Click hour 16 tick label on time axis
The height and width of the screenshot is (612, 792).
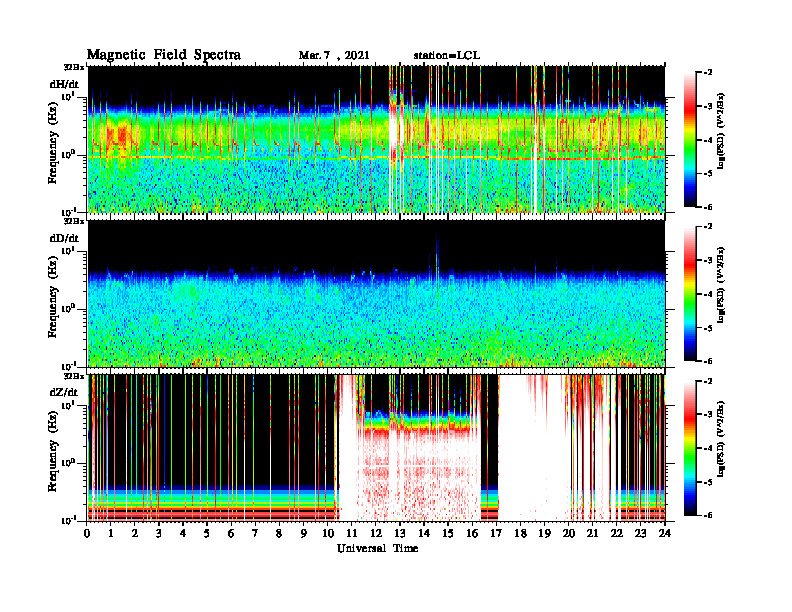coord(472,533)
